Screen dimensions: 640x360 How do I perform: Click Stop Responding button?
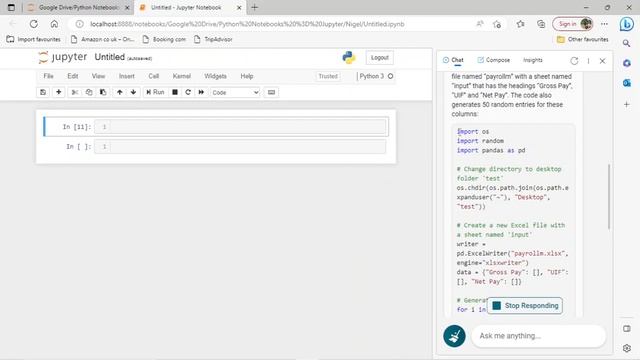[x=525, y=306]
